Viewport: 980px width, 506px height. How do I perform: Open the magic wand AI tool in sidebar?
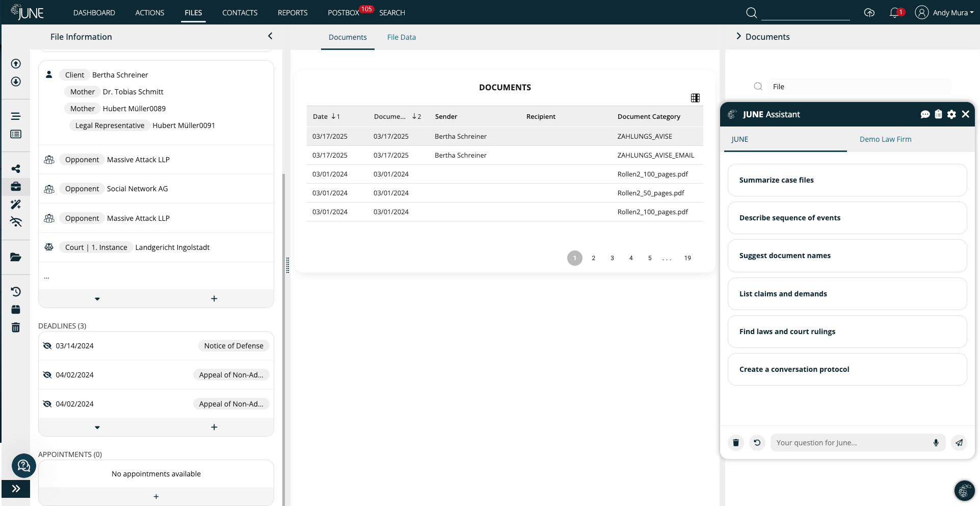tap(16, 204)
